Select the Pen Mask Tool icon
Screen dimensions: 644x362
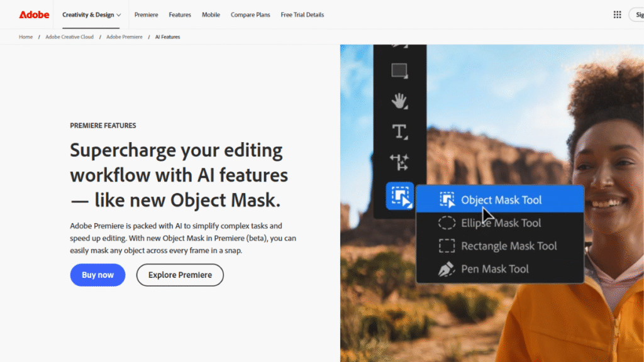click(447, 269)
